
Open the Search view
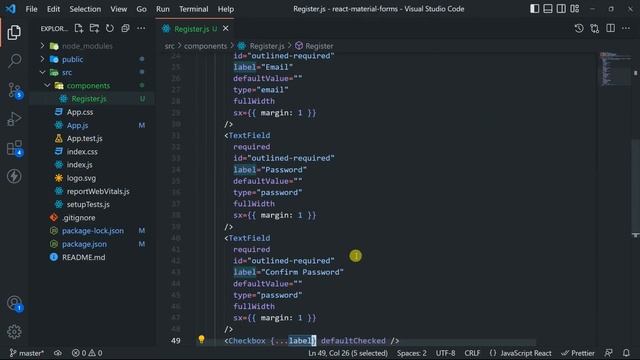click(14, 61)
